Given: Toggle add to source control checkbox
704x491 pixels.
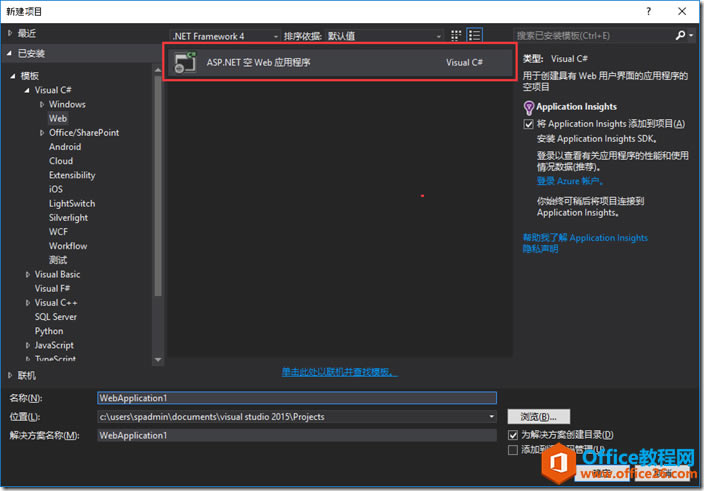Looking at the screenshot, I should click(x=513, y=450).
